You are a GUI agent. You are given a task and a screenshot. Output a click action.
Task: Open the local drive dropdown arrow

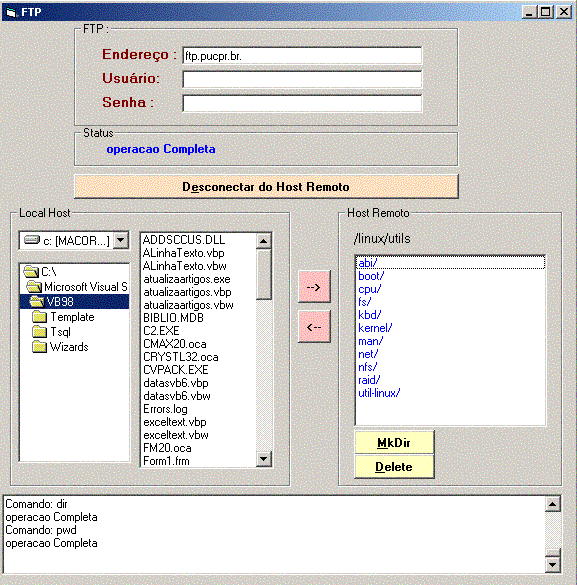[121, 240]
